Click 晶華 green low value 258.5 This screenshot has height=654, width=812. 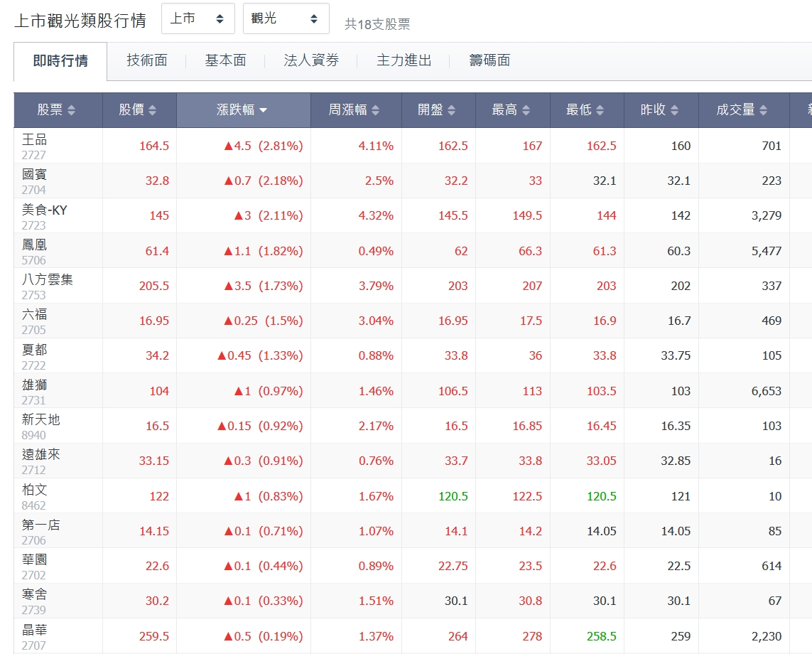pos(601,636)
